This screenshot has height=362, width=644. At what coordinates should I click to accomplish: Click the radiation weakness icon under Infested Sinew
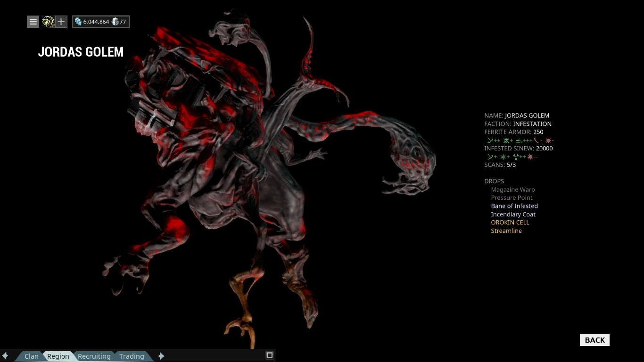516,157
